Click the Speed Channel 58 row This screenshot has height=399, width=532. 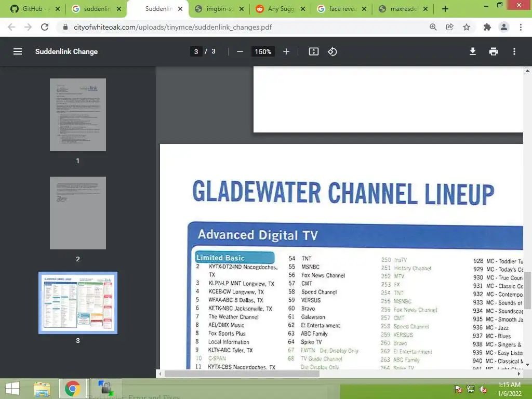click(x=312, y=292)
